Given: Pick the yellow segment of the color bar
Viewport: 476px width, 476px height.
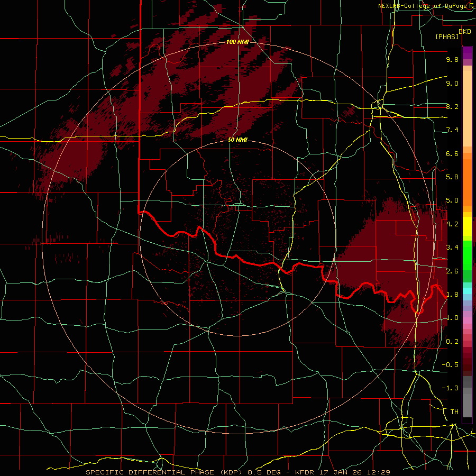Looking at the screenshot, I should [467, 226].
